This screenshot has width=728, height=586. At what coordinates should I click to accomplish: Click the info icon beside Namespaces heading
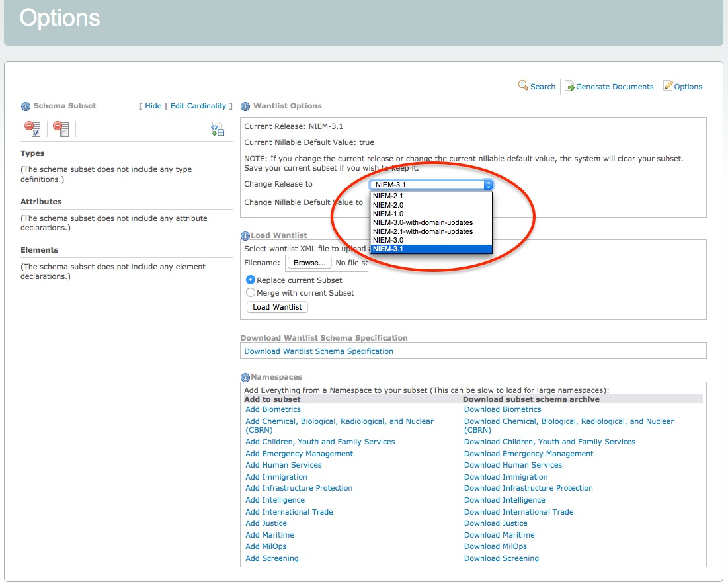(x=245, y=377)
